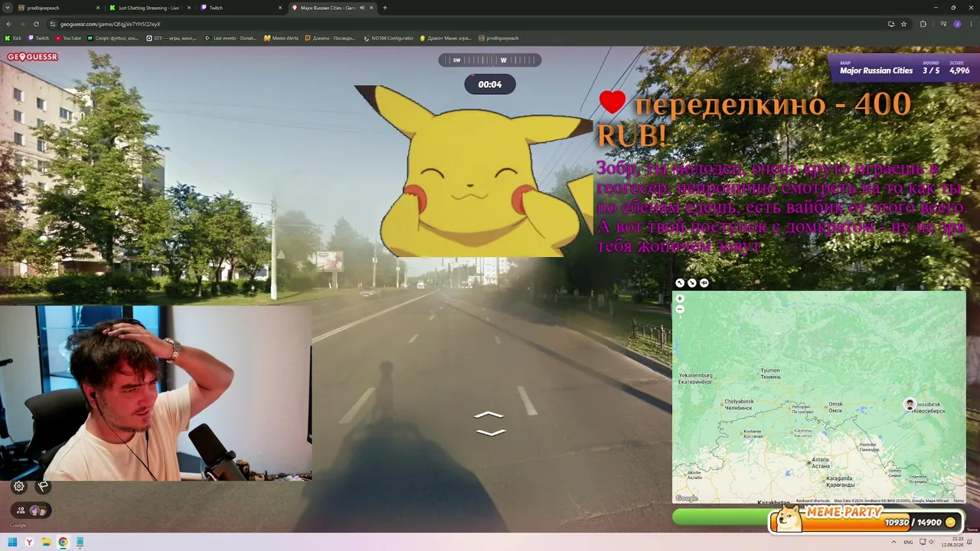Open the Chrome profile avatar

coord(957,24)
